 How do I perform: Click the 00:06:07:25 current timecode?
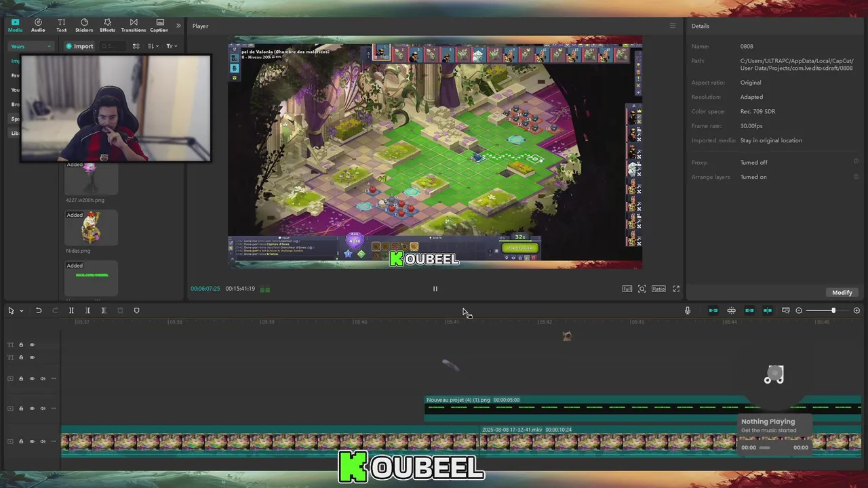pos(205,289)
